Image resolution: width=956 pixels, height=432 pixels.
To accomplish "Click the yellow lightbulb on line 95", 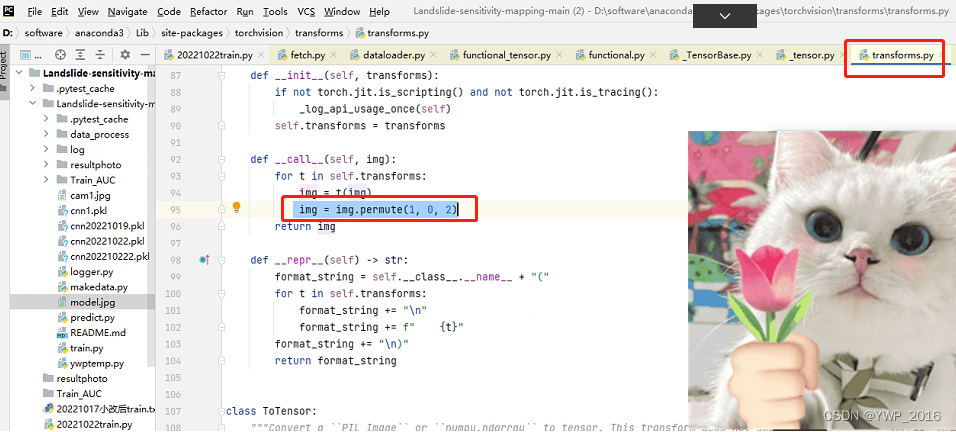I will tap(237, 208).
